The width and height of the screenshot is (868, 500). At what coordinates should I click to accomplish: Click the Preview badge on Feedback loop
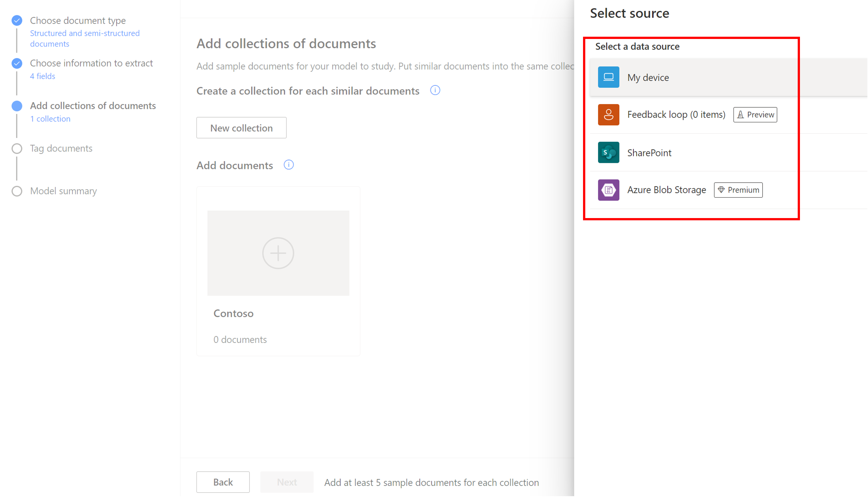point(755,114)
